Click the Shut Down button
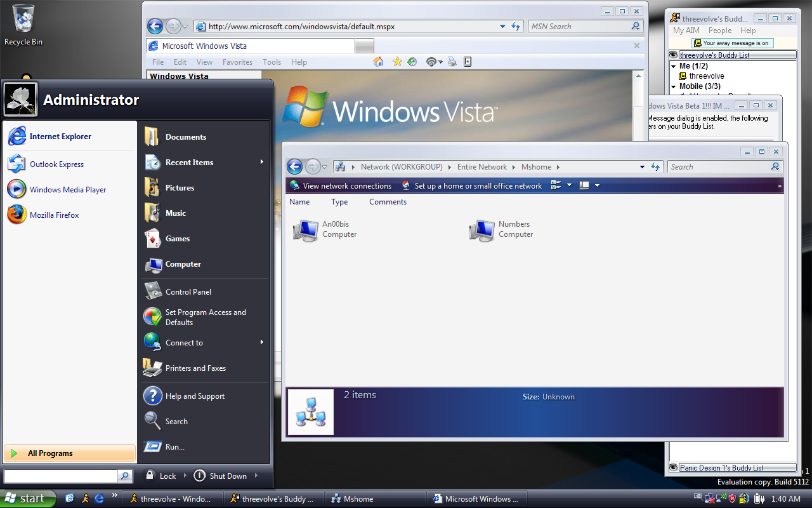Image resolution: width=812 pixels, height=508 pixels. [220, 476]
